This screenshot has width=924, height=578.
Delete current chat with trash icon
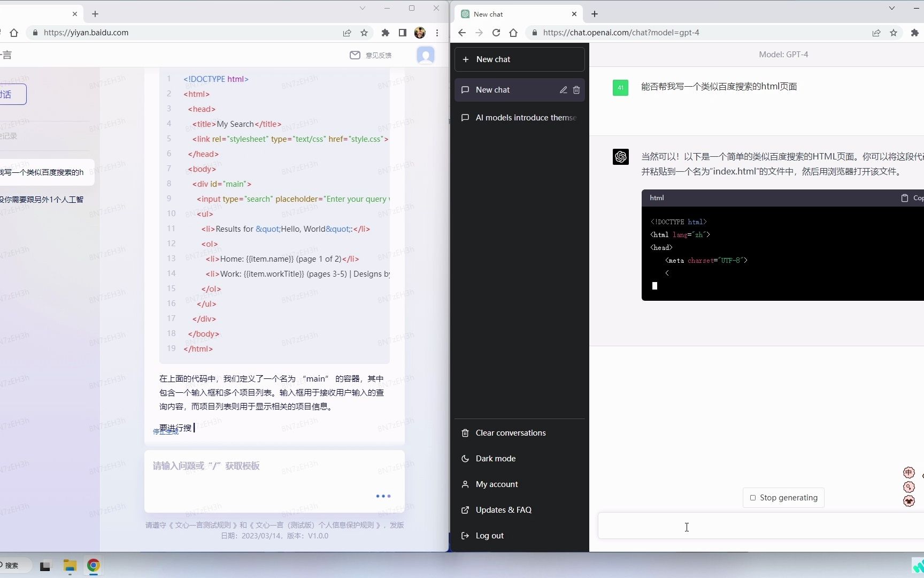[576, 90]
